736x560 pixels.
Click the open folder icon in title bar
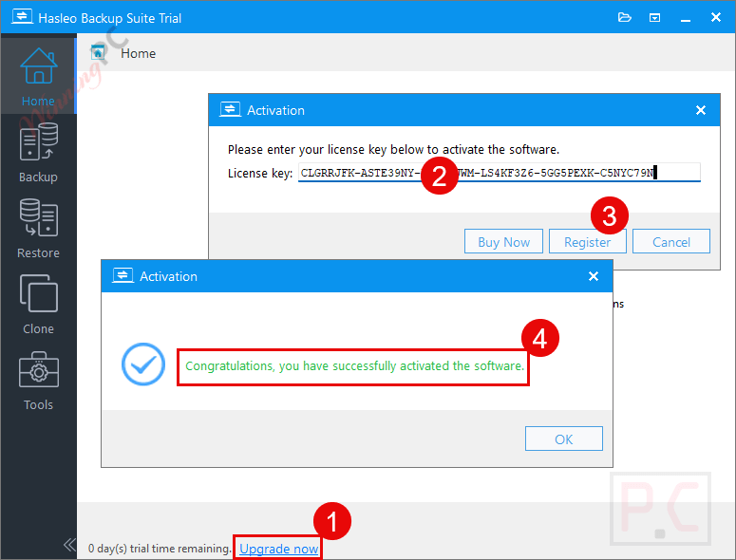click(x=624, y=18)
